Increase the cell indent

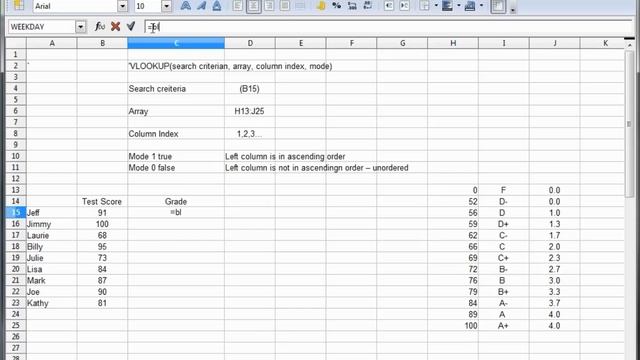coord(404,6)
